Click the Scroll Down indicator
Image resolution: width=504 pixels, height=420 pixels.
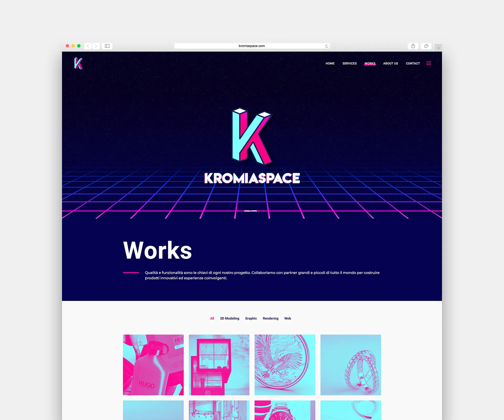pyautogui.click(x=251, y=211)
